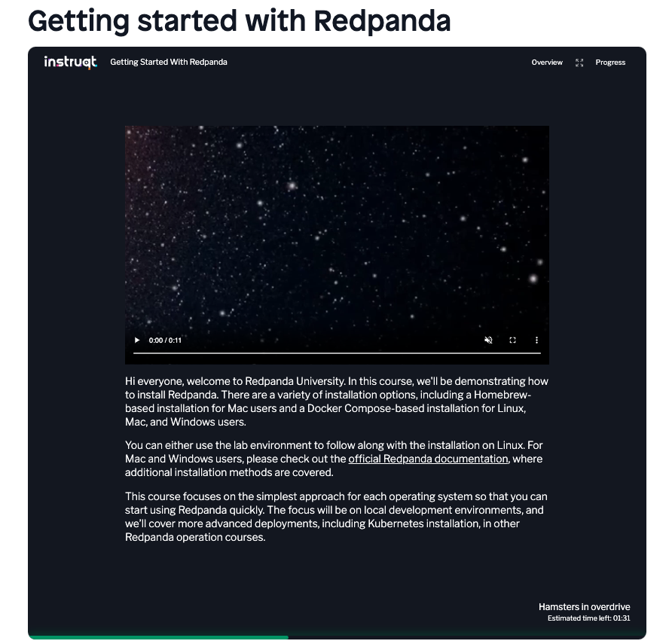Open the Overview menu item

547,63
